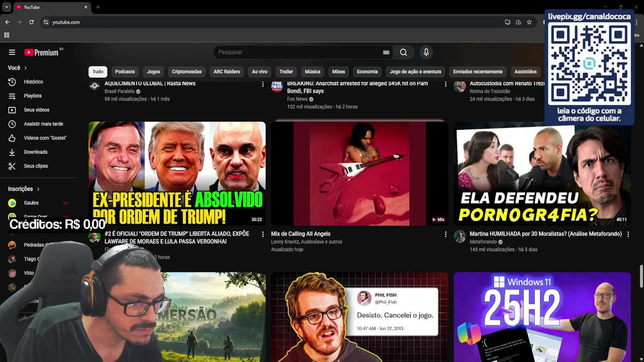Open the Rotina do Trezoitão channel link

(x=490, y=92)
